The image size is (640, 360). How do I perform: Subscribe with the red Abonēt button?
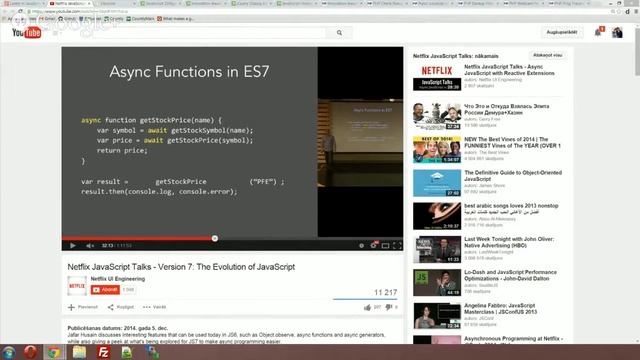coord(105,289)
